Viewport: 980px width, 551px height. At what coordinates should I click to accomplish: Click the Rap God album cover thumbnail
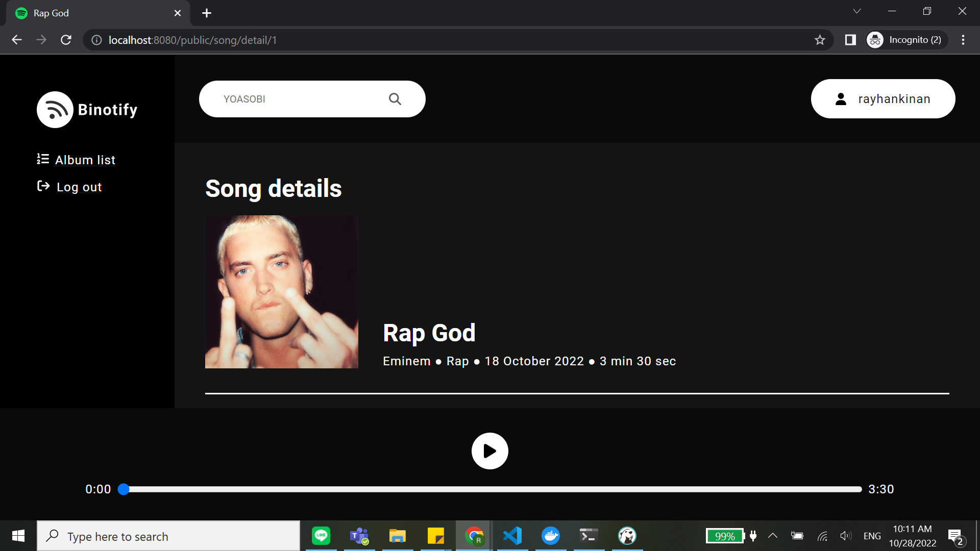(x=281, y=292)
